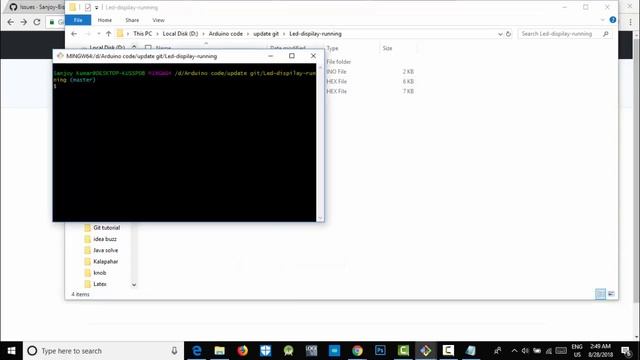
Task: Open Chrome three-dot menu
Action: coord(631,22)
